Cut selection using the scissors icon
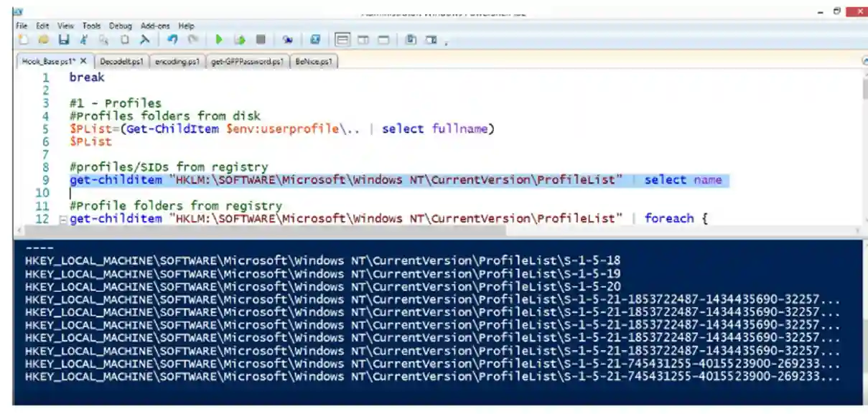The height and width of the screenshot is (414, 868). 84,40
